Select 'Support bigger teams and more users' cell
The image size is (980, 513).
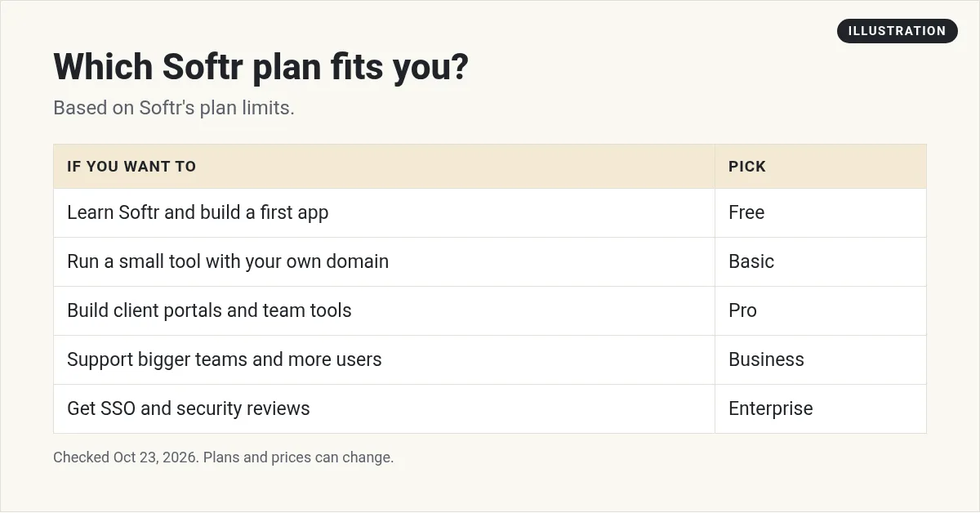[x=384, y=360]
